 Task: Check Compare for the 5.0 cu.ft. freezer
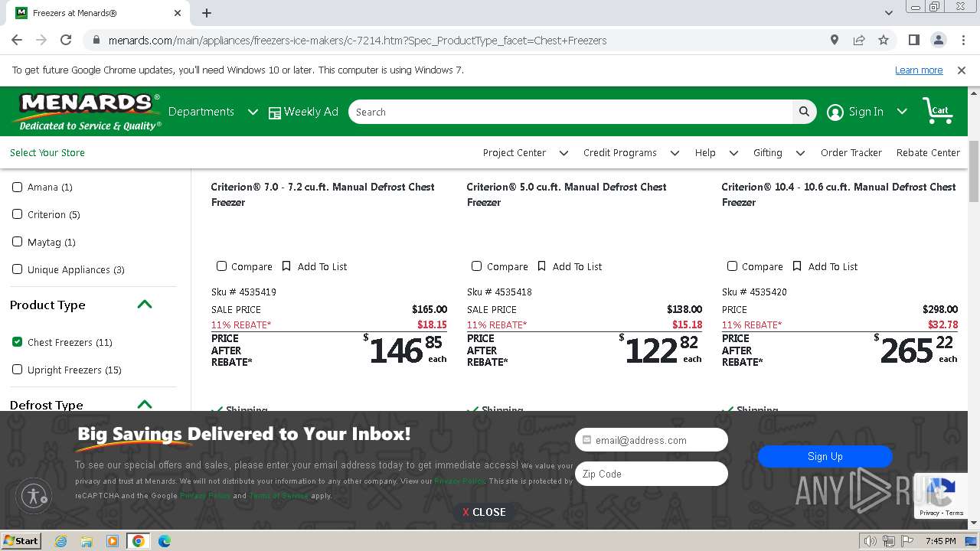coord(476,266)
